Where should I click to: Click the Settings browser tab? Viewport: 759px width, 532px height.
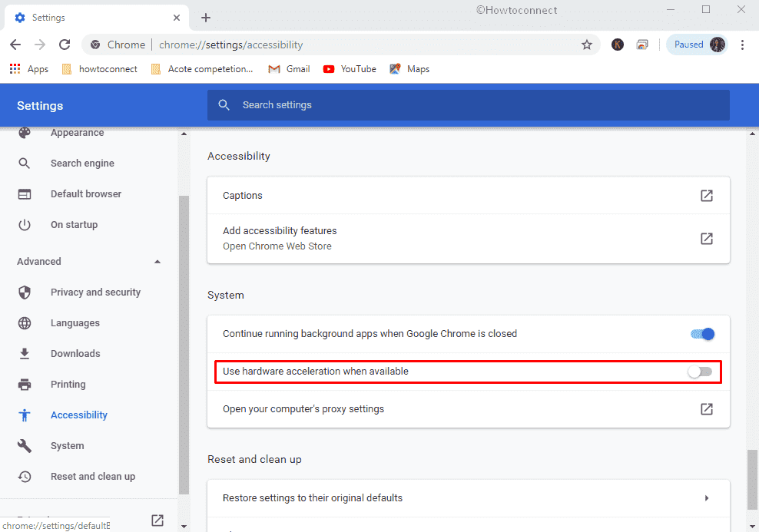tap(96, 18)
